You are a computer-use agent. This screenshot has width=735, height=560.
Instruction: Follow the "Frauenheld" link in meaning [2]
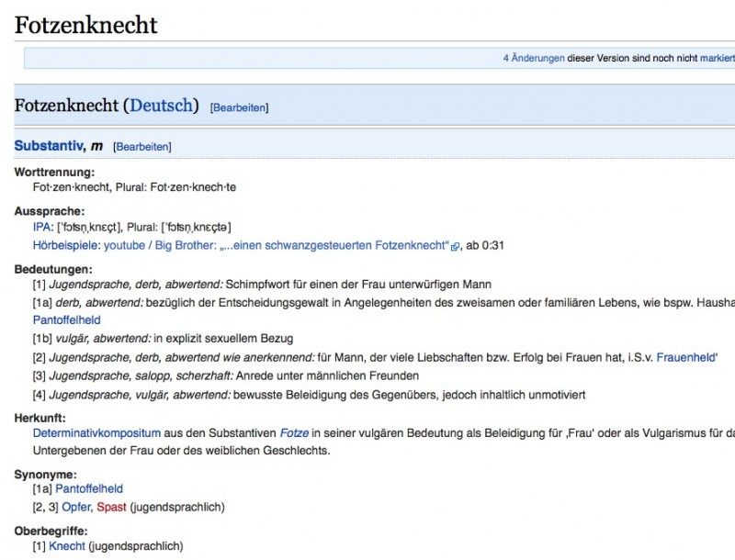686,357
